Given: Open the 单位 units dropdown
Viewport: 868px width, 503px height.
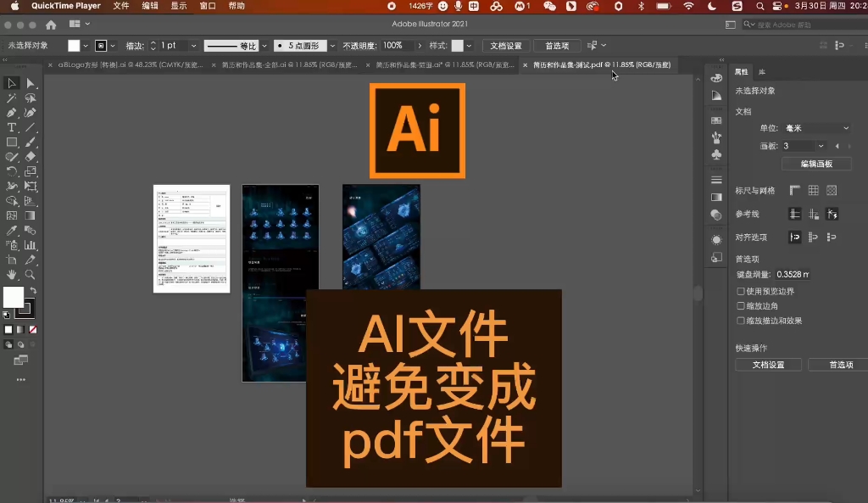Looking at the screenshot, I should (x=817, y=127).
